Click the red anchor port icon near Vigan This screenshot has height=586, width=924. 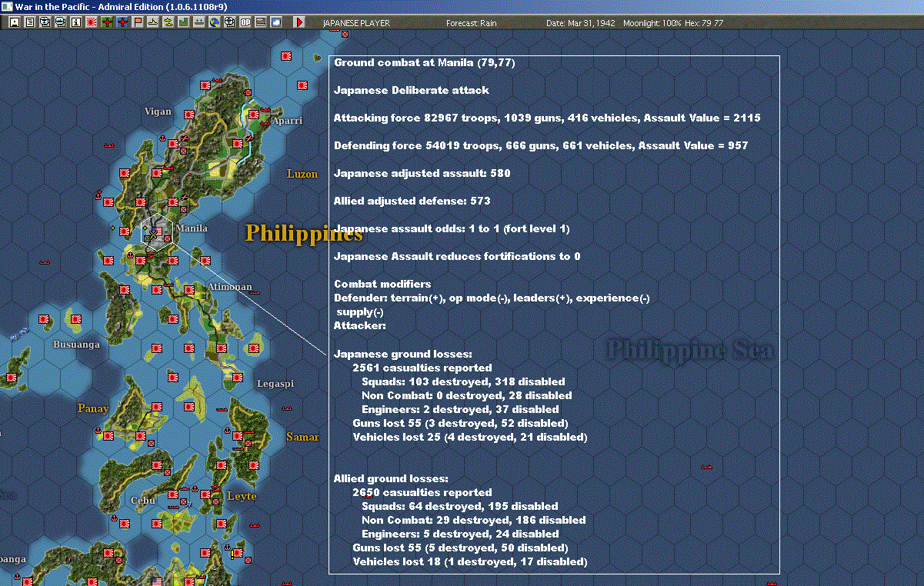(162, 138)
